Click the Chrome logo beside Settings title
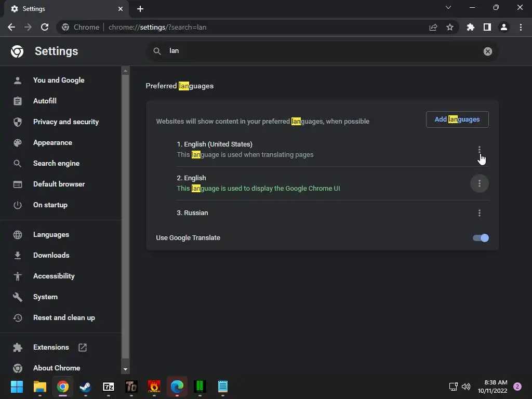 17,51
